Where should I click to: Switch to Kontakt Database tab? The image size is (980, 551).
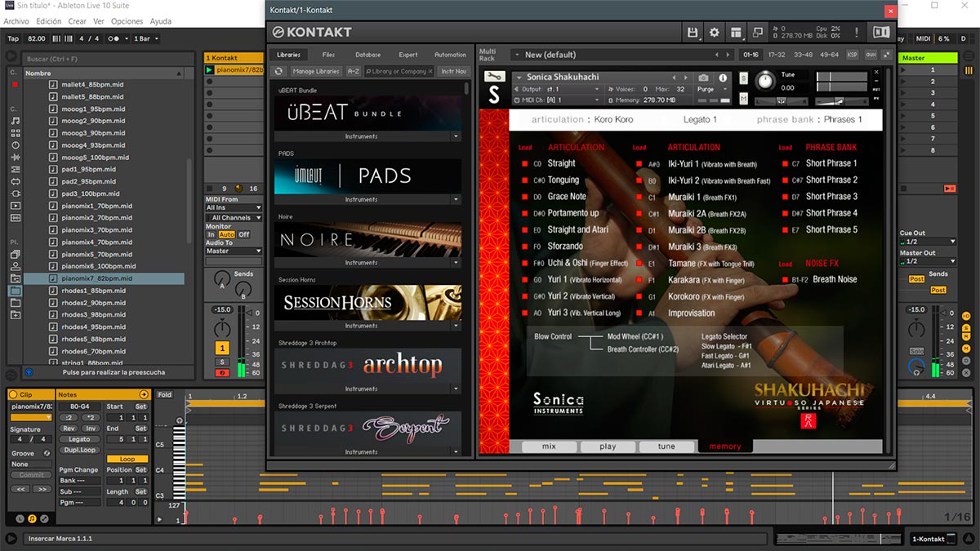pyautogui.click(x=367, y=55)
